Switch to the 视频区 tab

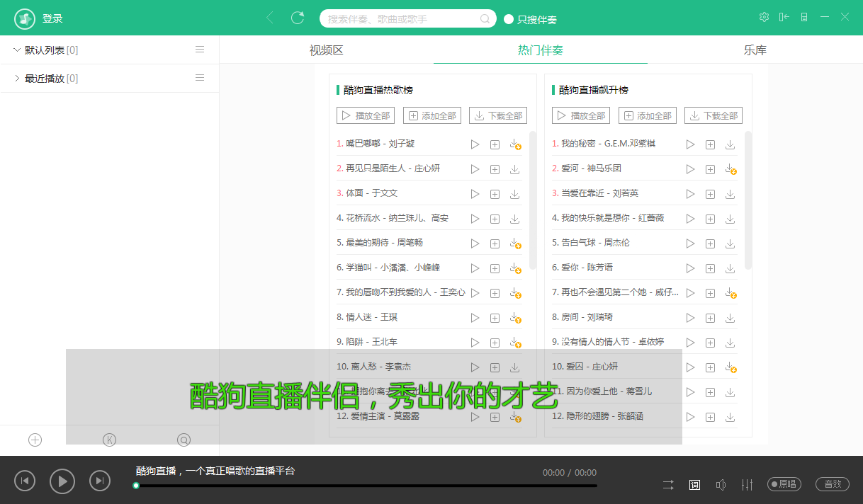click(x=326, y=50)
